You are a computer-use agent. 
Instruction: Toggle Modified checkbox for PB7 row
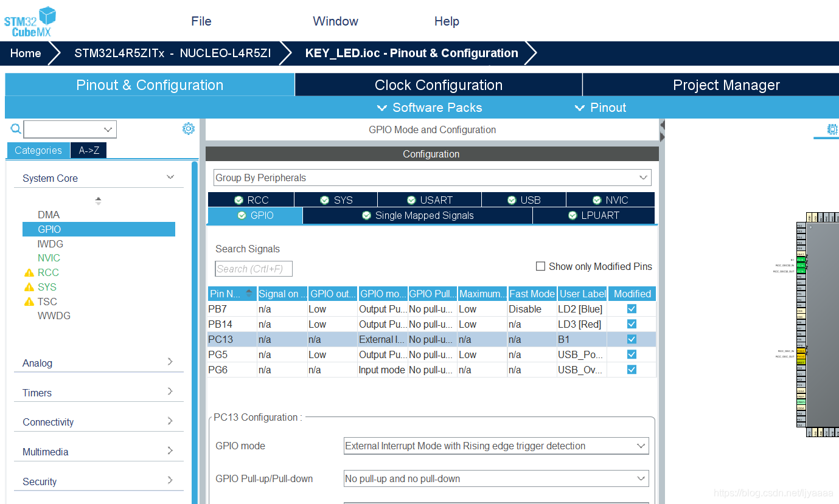(632, 309)
